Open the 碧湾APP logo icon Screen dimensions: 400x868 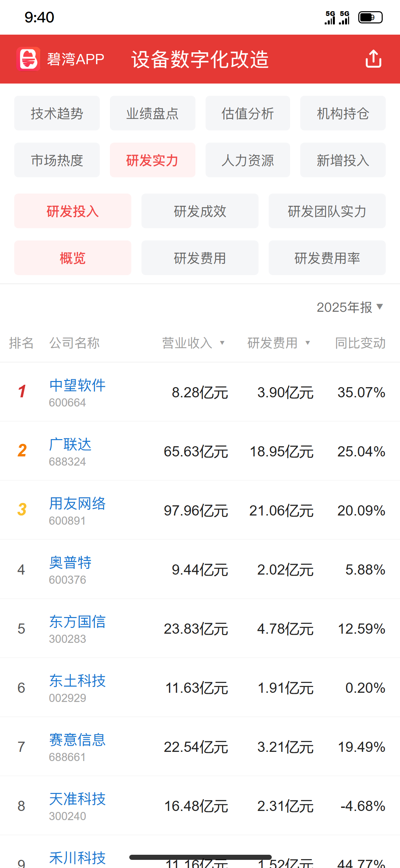(x=28, y=59)
